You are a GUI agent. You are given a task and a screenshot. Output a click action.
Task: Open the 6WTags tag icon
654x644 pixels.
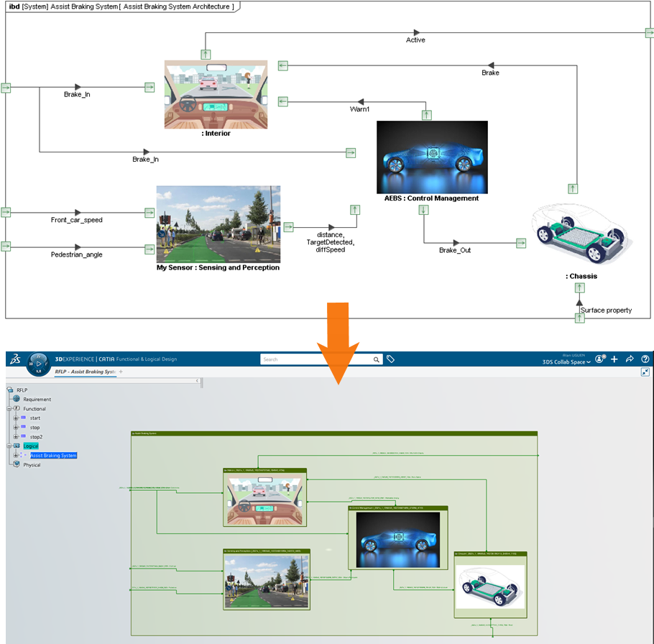(x=390, y=359)
